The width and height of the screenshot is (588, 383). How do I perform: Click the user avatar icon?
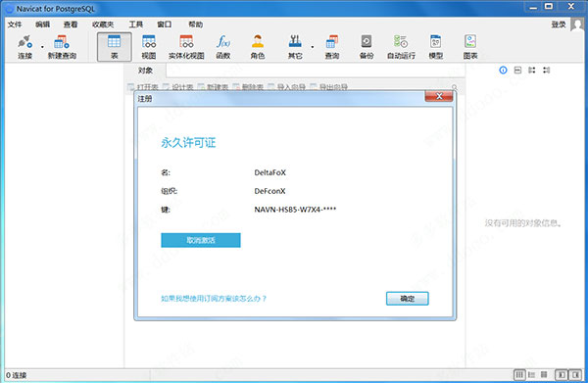[x=577, y=24]
